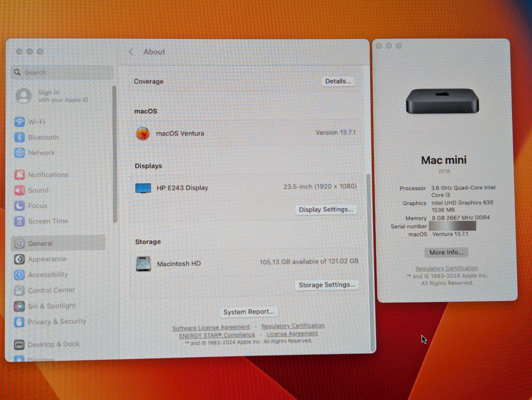Click the sidebar vertical scrollbar
Viewport: 532px width, 400px height.
pos(114,154)
